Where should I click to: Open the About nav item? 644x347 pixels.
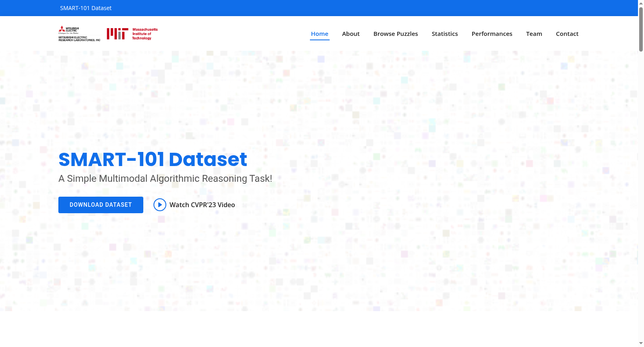351,34
